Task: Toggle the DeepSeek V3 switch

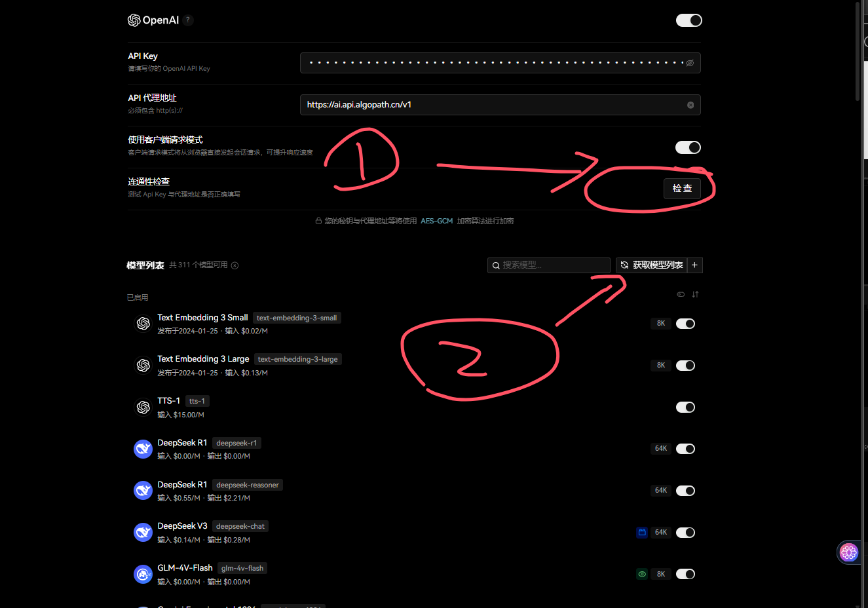Action: pos(685,533)
